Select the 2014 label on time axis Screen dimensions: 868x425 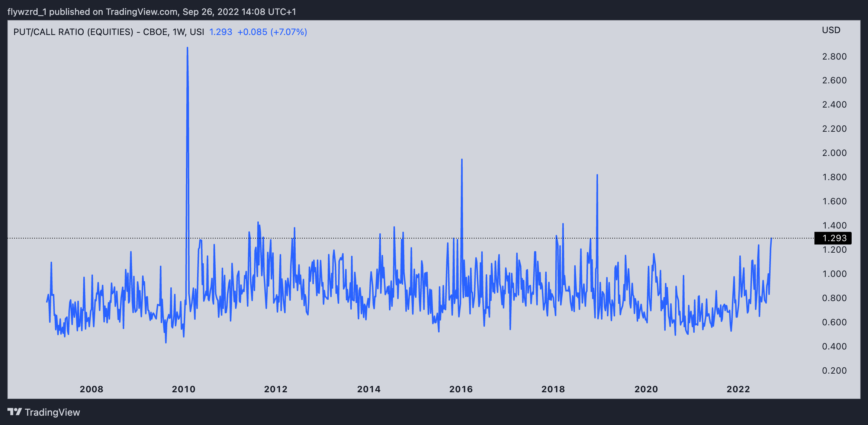click(x=369, y=389)
